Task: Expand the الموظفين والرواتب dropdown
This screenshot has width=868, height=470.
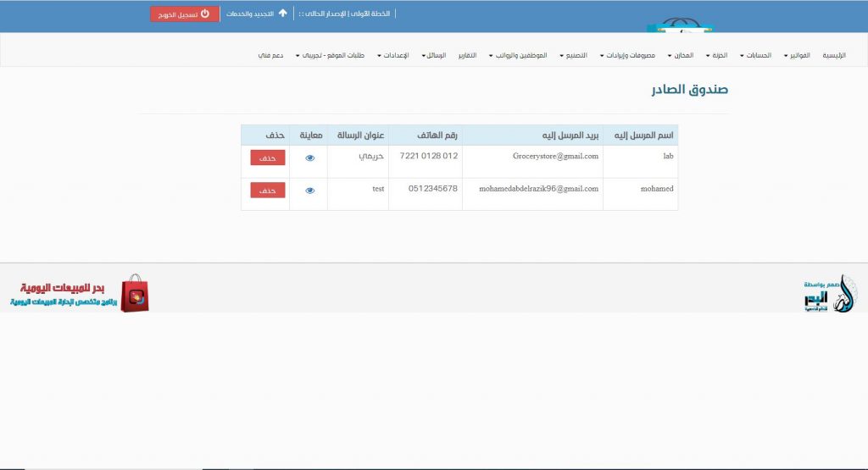Action: tap(518, 55)
